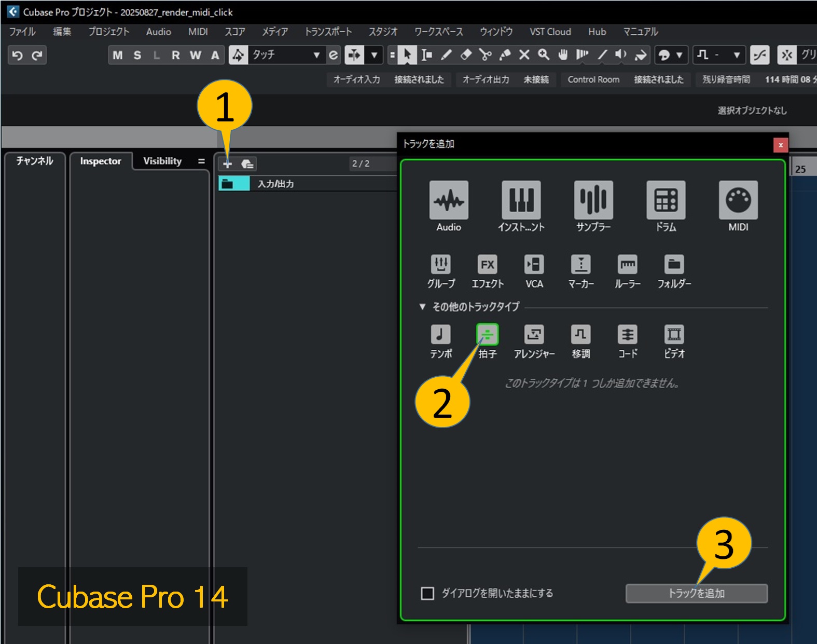The height and width of the screenshot is (644, 817).
Task: Select the Range Selection tool
Action: [426, 55]
